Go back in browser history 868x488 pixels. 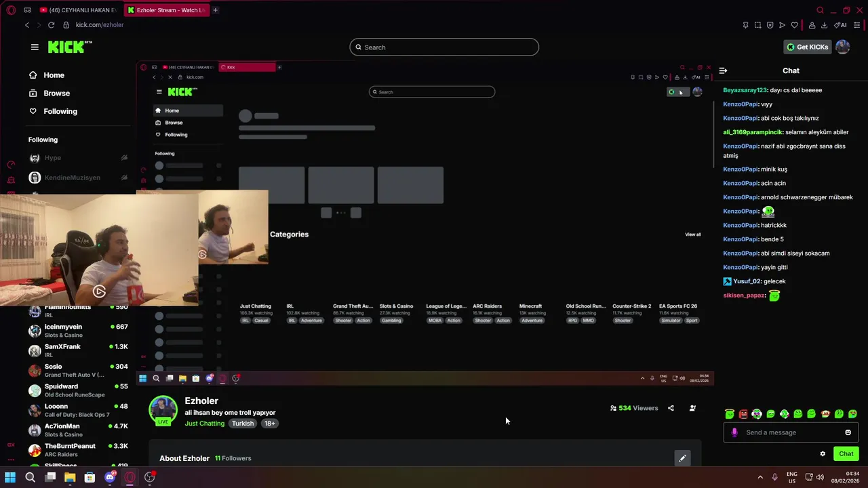[x=27, y=25]
